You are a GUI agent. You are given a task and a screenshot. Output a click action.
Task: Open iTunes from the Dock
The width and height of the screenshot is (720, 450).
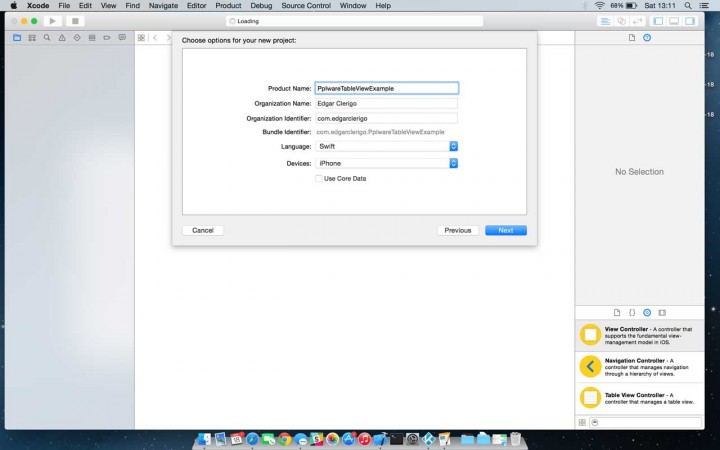click(364, 439)
